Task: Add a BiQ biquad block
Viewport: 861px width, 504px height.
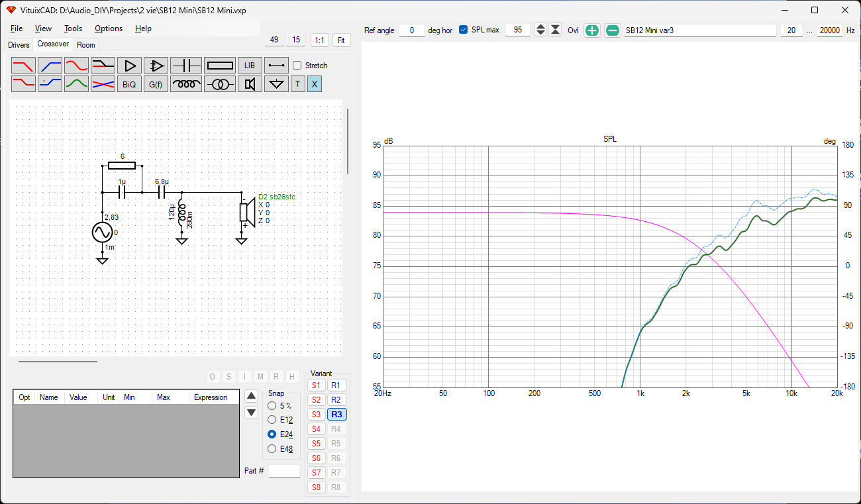Action: pos(130,84)
